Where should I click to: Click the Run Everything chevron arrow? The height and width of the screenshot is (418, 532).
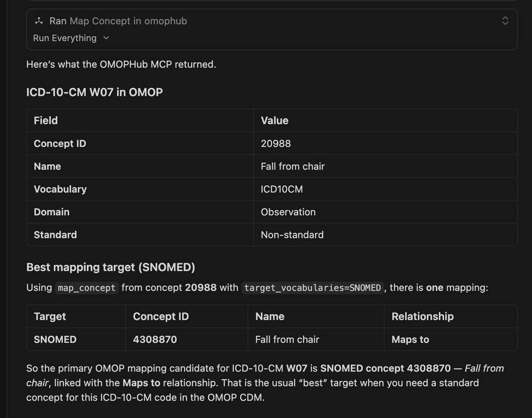click(106, 38)
